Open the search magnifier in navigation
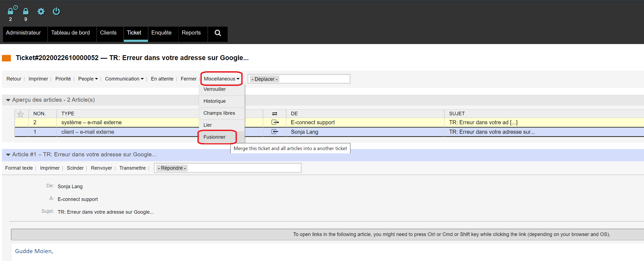Image resolution: width=644 pixels, height=261 pixels. point(218,33)
